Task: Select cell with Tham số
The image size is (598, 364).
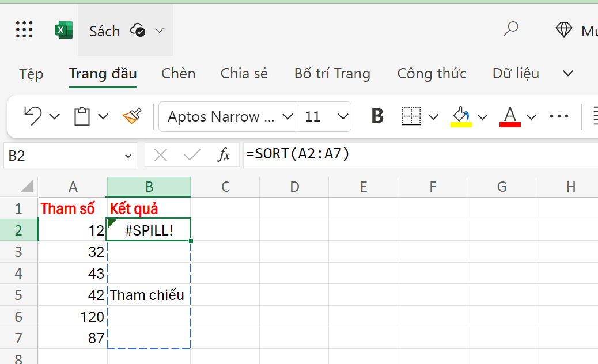Action: click(73, 208)
